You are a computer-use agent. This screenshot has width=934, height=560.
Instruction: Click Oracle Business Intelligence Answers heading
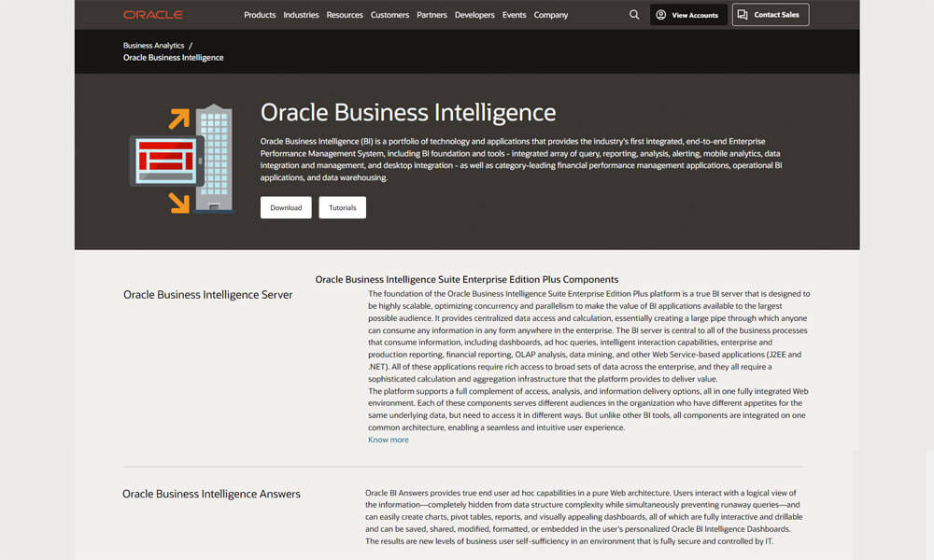coord(211,494)
